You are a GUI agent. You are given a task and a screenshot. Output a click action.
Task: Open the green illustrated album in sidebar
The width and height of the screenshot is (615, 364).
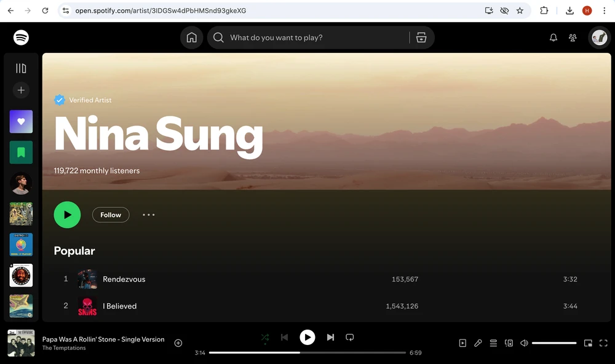[21, 214]
